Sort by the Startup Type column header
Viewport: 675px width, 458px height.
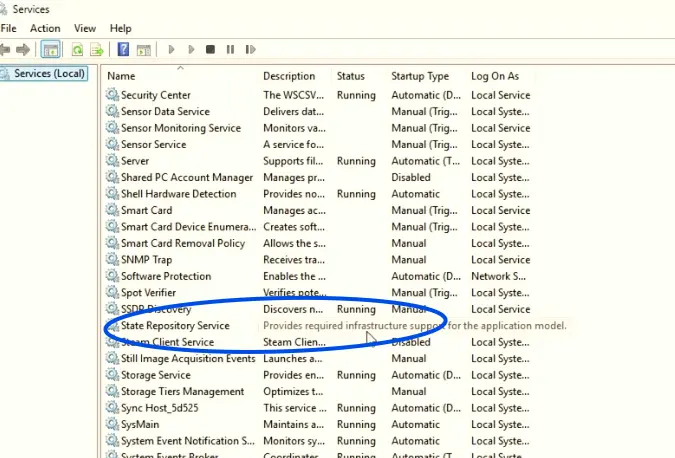[x=420, y=76]
